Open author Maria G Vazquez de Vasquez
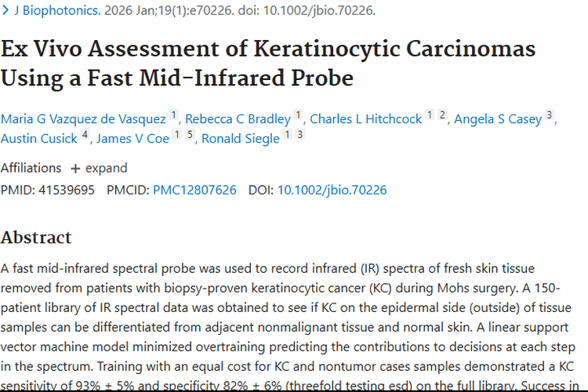 coord(83,119)
